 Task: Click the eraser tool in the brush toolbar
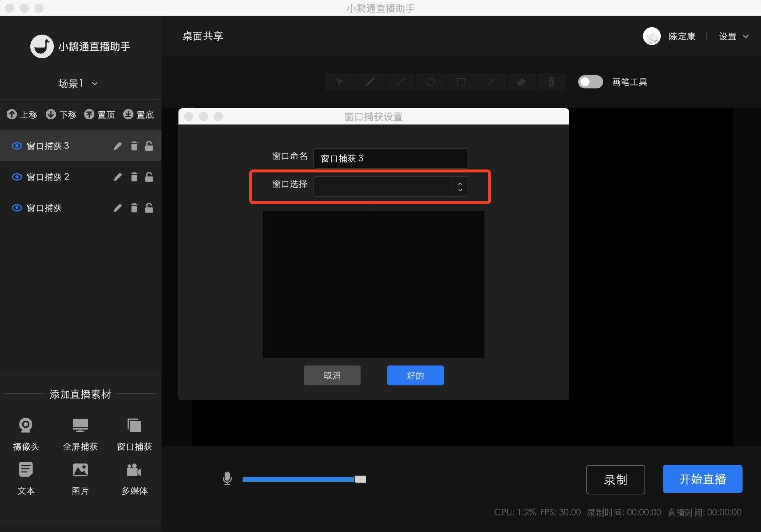[x=521, y=82]
